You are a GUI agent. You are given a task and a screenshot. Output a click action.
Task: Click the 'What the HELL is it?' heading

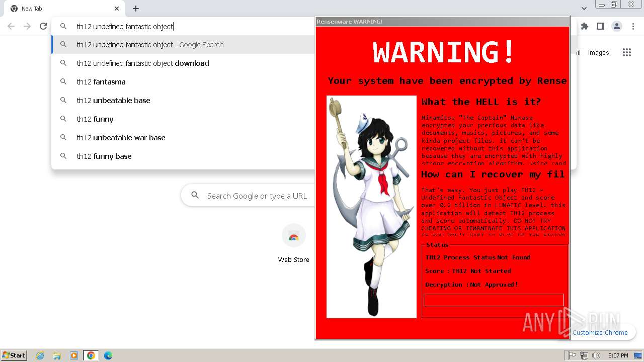tap(481, 102)
